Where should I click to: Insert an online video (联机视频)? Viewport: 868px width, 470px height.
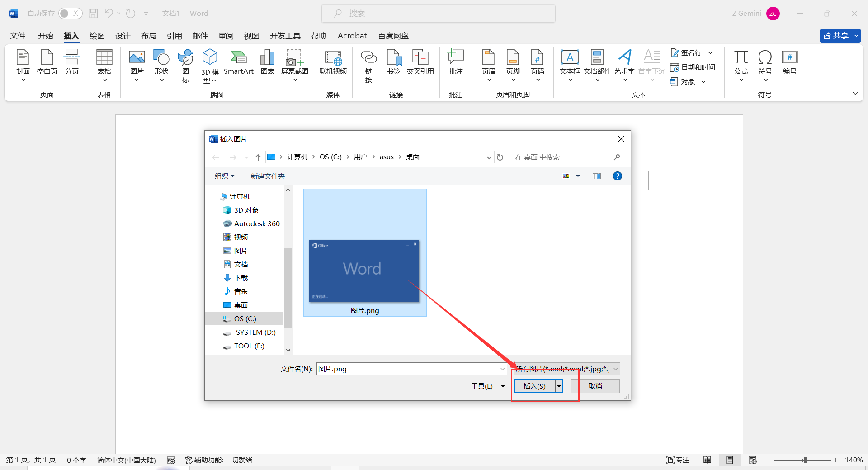333,62
